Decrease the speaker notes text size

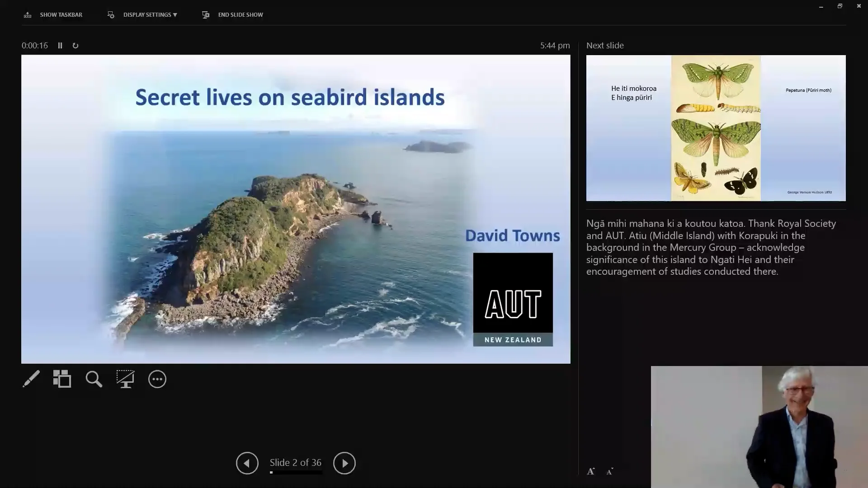point(609,471)
